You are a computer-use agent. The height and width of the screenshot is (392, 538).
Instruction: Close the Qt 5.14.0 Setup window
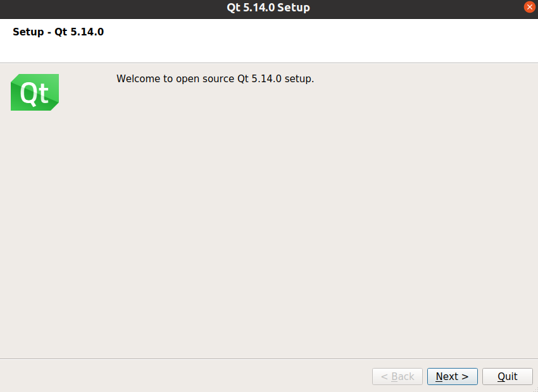point(529,7)
